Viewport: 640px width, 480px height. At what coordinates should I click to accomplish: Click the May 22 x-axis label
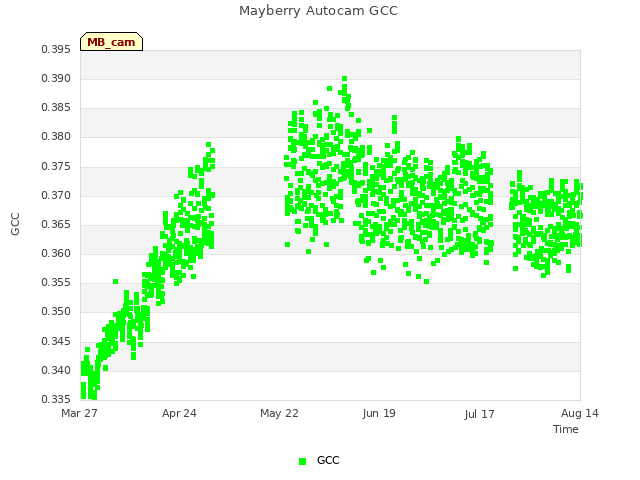pos(279,413)
